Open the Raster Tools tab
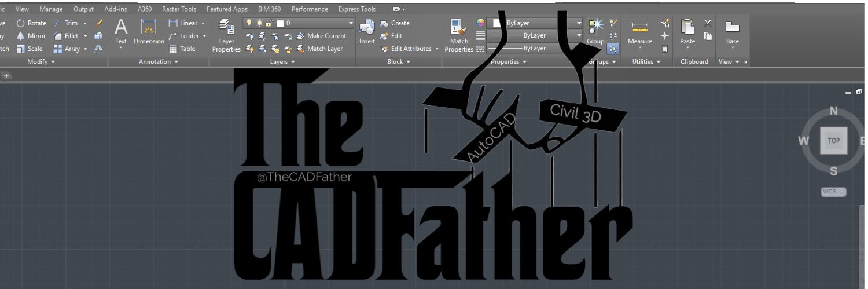The image size is (868, 289). [179, 9]
